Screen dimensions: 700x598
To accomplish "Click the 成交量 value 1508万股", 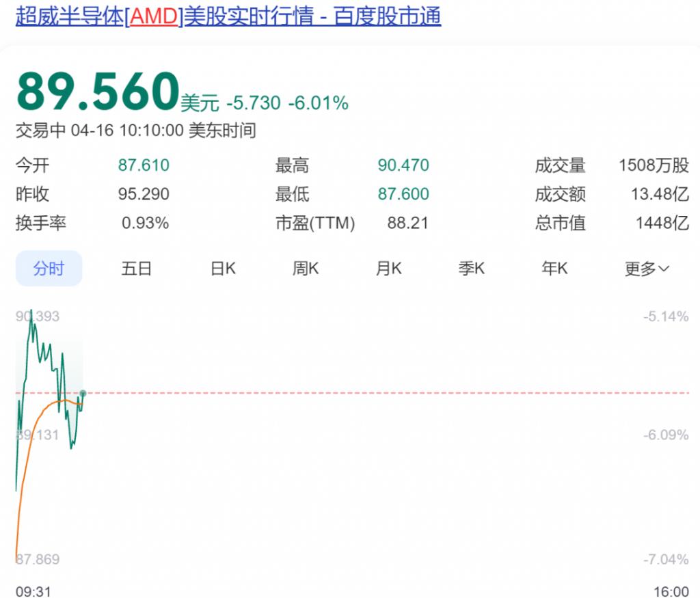I will pos(654,165).
